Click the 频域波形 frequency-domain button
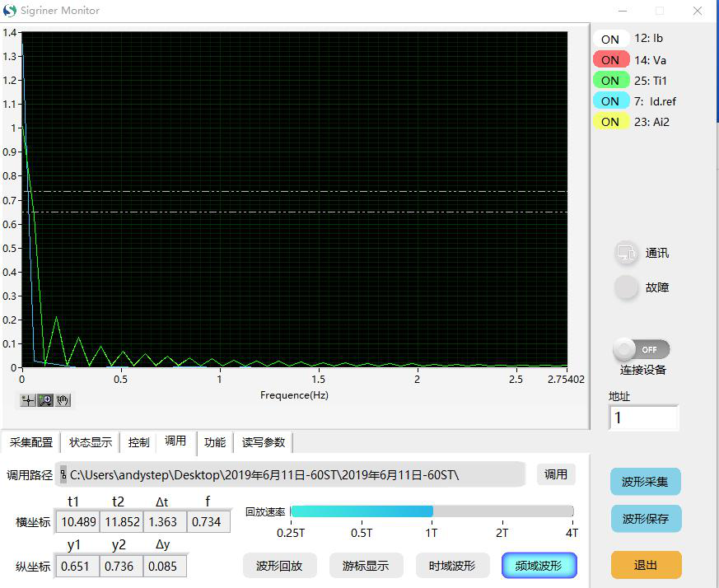This screenshot has width=719, height=588. tap(539, 566)
